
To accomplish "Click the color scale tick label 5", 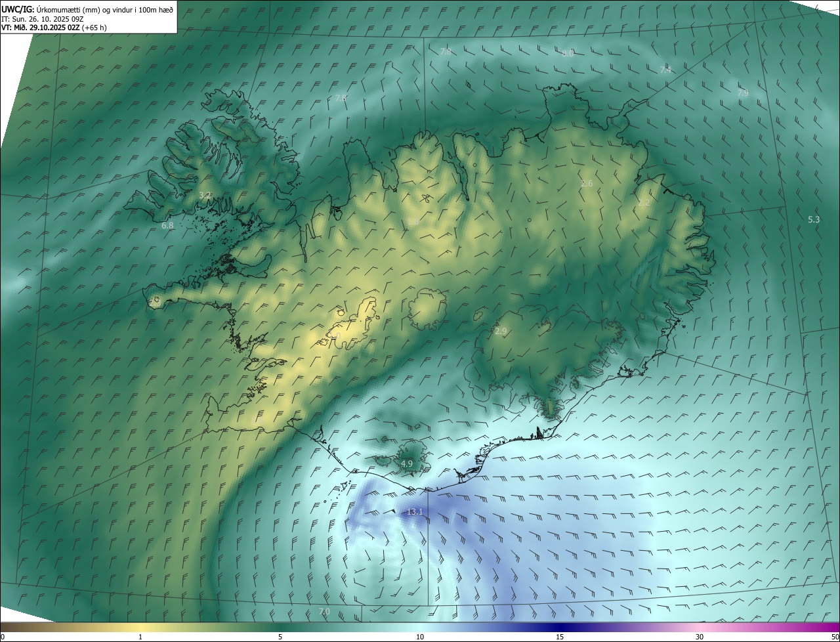I will tap(280, 637).
